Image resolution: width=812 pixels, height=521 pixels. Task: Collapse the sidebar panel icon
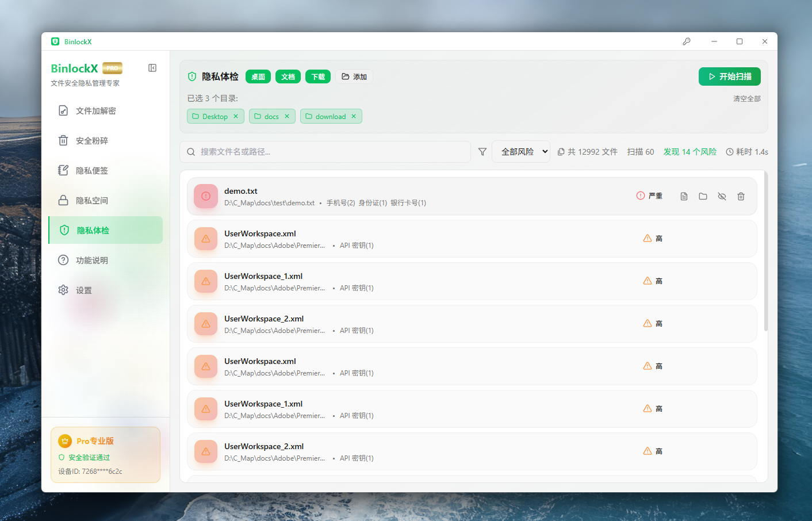[152, 68]
